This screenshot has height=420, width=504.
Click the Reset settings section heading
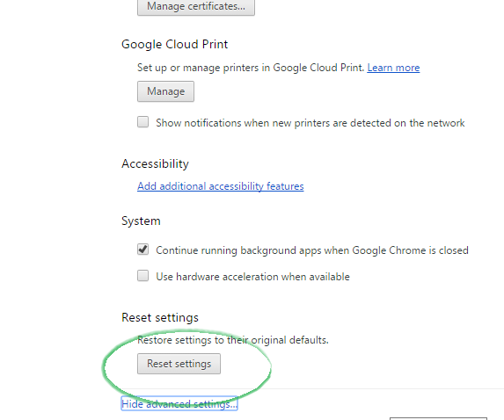(x=160, y=317)
